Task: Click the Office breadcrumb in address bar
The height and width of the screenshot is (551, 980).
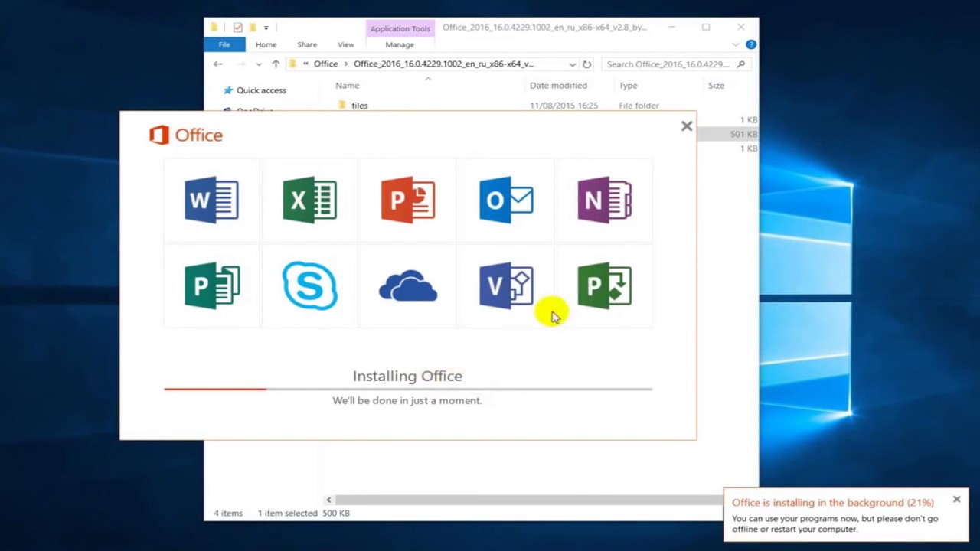Action: (x=325, y=64)
